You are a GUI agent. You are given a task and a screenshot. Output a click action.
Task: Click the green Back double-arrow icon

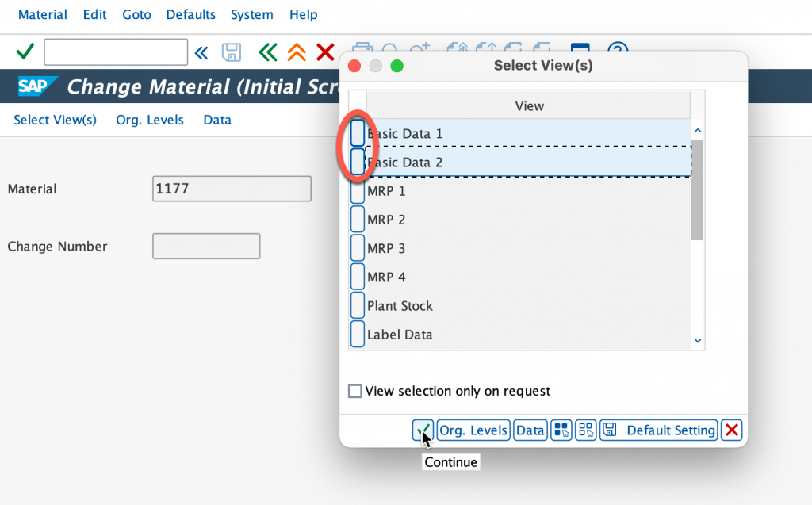268,52
